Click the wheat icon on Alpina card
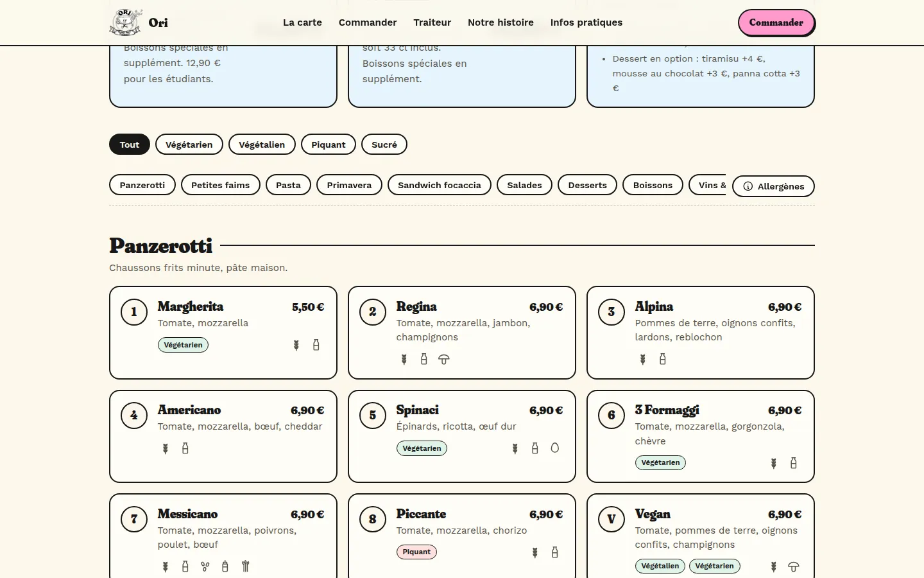Viewport: 924px width, 578px height. [643, 360]
